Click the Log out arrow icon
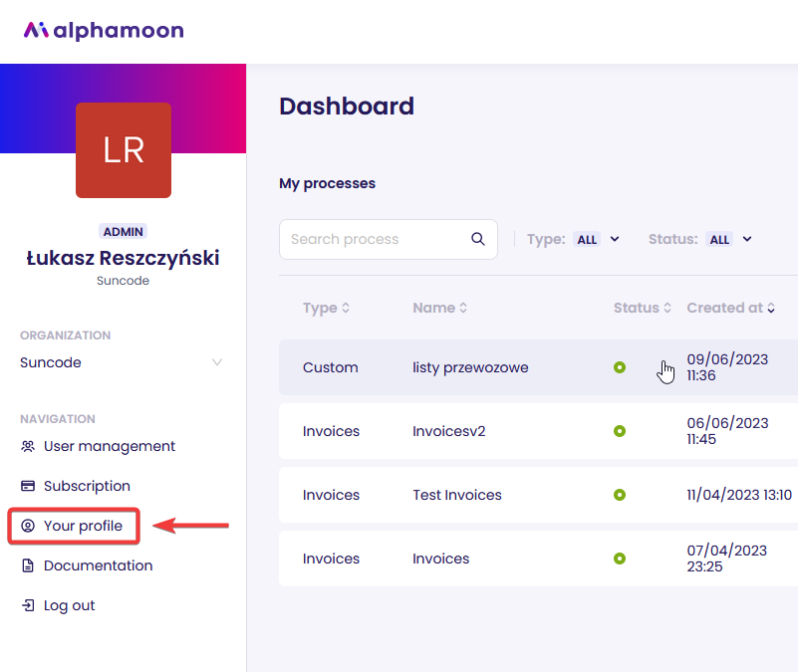The height and width of the screenshot is (672, 798). (28, 605)
